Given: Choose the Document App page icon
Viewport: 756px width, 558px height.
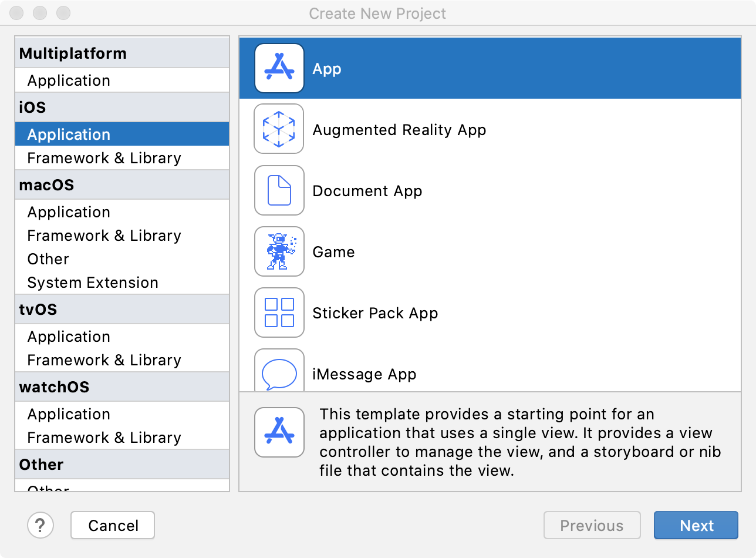Looking at the screenshot, I should (279, 190).
